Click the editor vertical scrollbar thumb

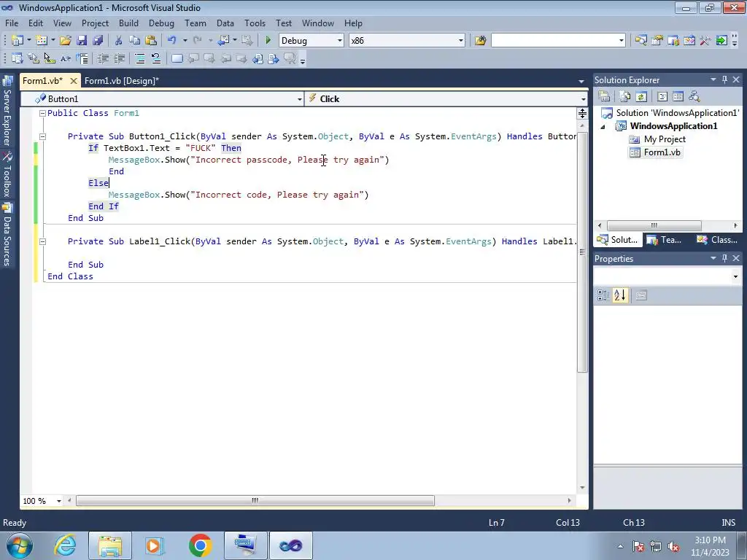(x=582, y=252)
